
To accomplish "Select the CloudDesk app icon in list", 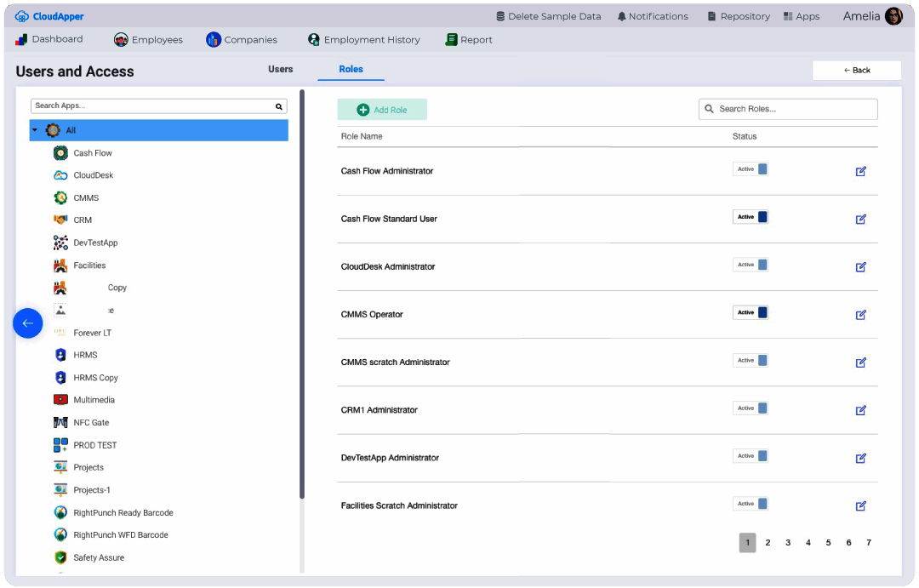I will coord(60,175).
